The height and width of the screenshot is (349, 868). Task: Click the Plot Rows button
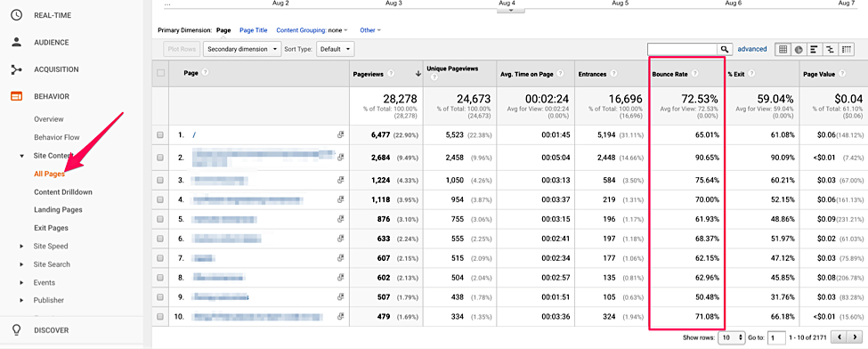pyautogui.click(x=182, y=49)
